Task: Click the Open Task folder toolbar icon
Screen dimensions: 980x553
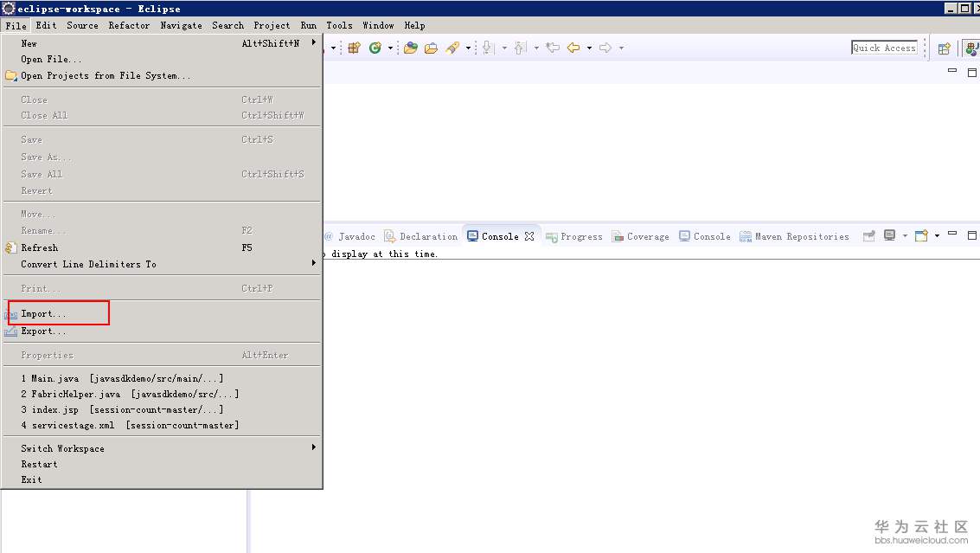Action: (432, 48)
